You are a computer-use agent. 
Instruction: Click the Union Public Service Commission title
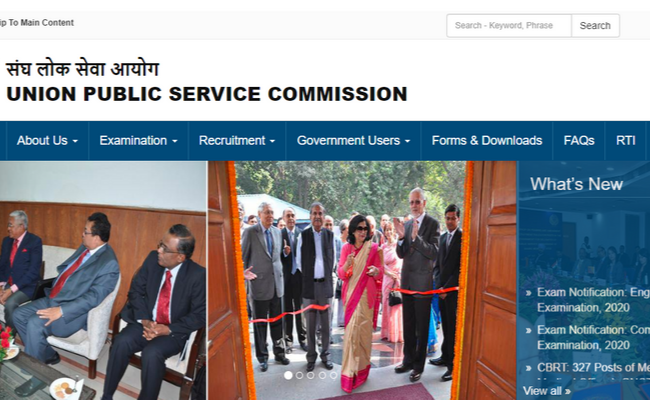(x=206, y=94)
